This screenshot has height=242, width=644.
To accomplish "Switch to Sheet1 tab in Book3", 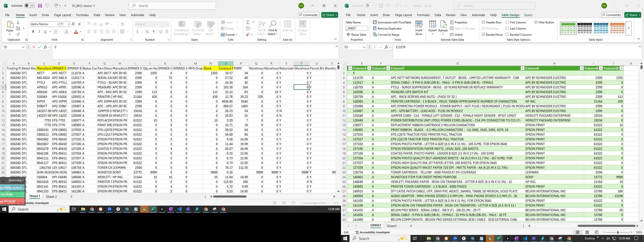I will tap(392, 226).
